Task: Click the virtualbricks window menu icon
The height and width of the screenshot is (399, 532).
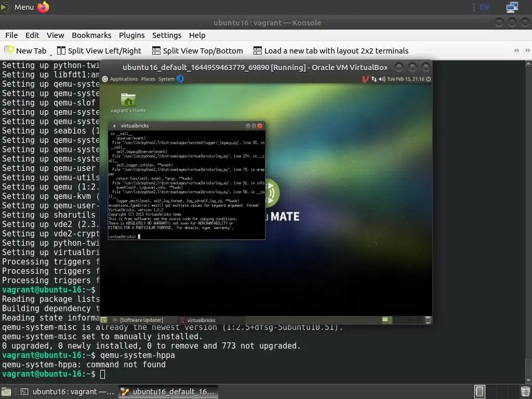Action: pyautogui.click(x=114, y=126)
